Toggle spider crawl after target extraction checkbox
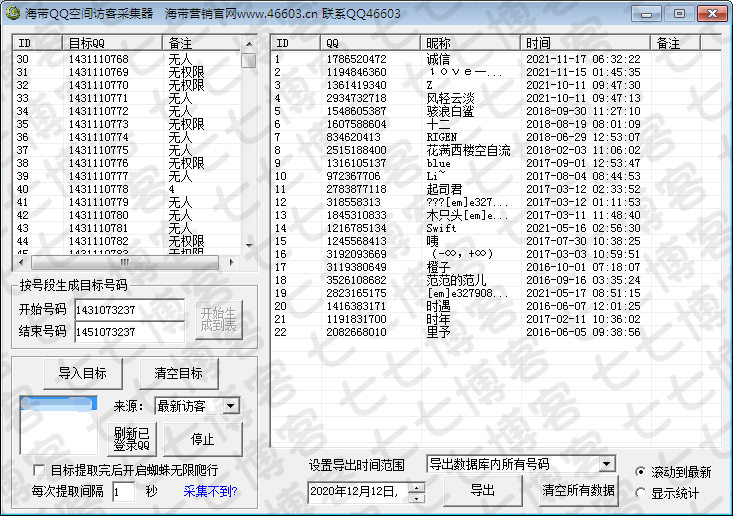 39,470
